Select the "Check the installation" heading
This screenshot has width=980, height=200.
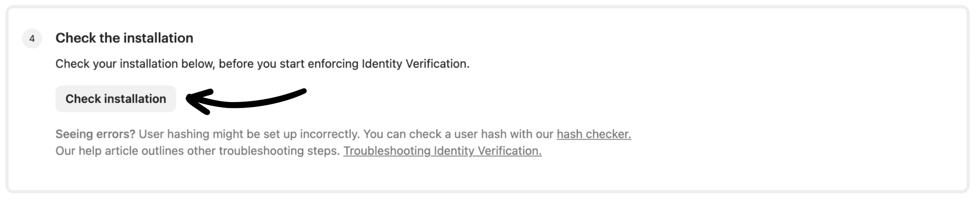[x=124, y=38]
